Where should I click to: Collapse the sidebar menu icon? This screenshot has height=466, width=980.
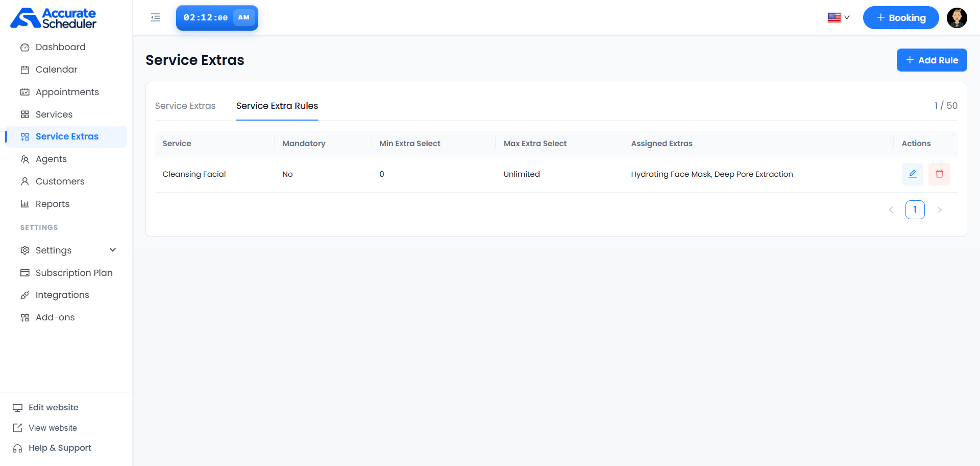tap(156, 18)
